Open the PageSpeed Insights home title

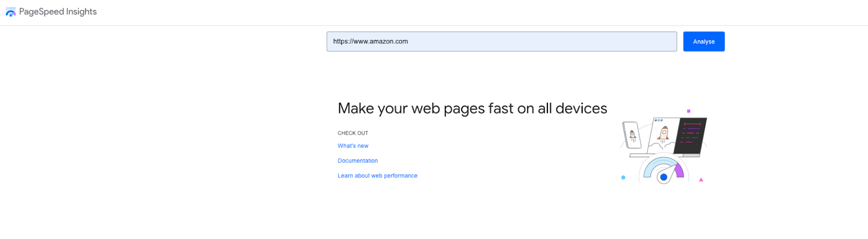(x=58, y=12)
